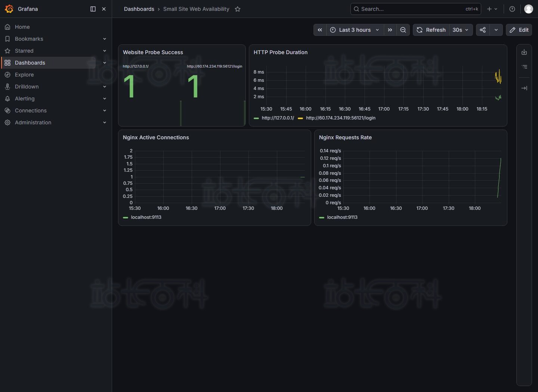Open the share options dropdown arrow
Viewport: 538px width, 392px height.
tap(496, 30)
